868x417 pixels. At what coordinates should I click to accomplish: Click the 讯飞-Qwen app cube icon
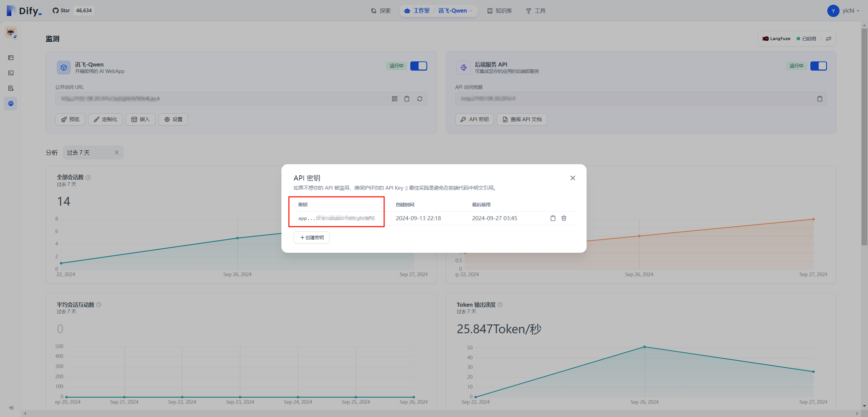(x=63, y=68)
